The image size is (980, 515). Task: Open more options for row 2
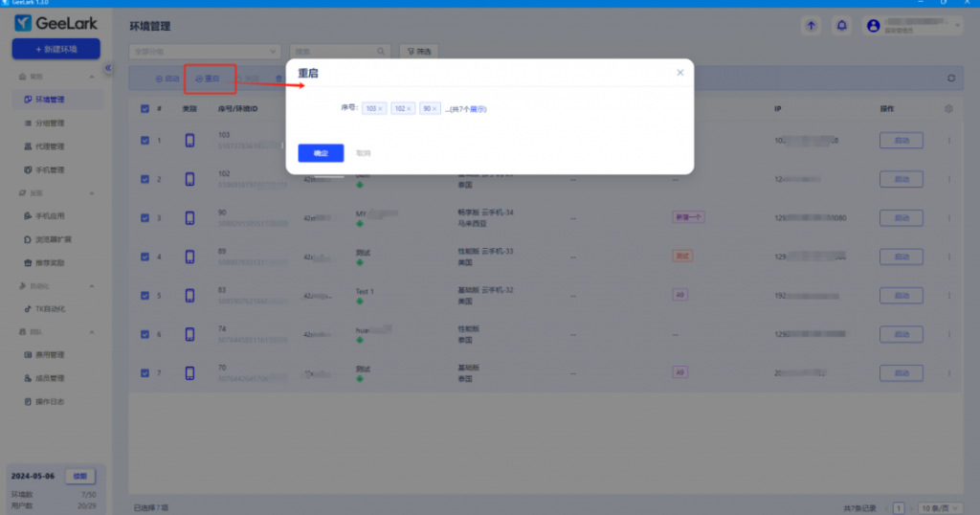[x=948, y=179]
